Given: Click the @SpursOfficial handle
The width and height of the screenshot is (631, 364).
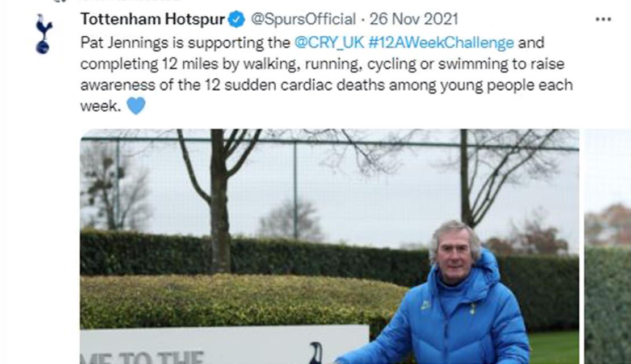Looking at the screenshot, I should 303,19.
